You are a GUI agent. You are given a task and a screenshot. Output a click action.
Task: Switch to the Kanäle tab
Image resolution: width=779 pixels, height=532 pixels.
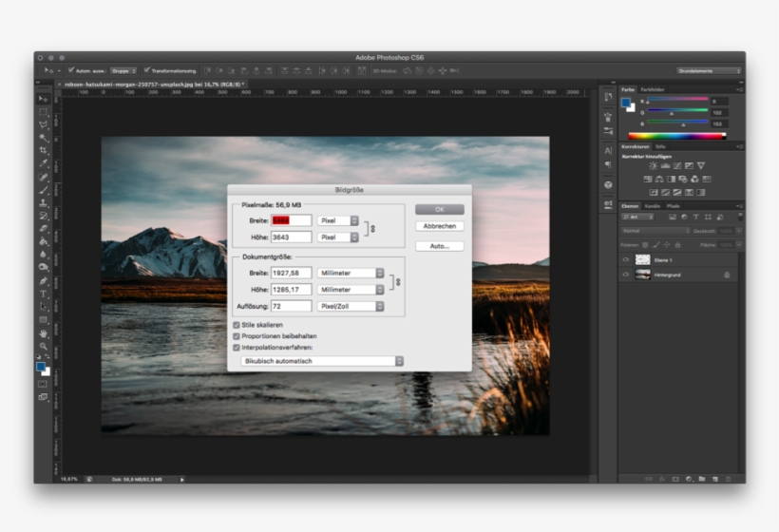[x=653, y=206]
